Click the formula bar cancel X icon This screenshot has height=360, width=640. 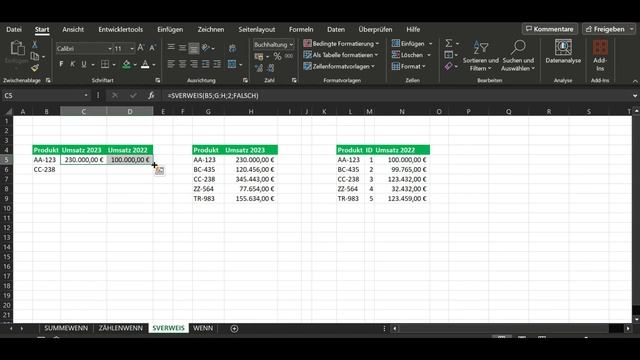point(115,96)
